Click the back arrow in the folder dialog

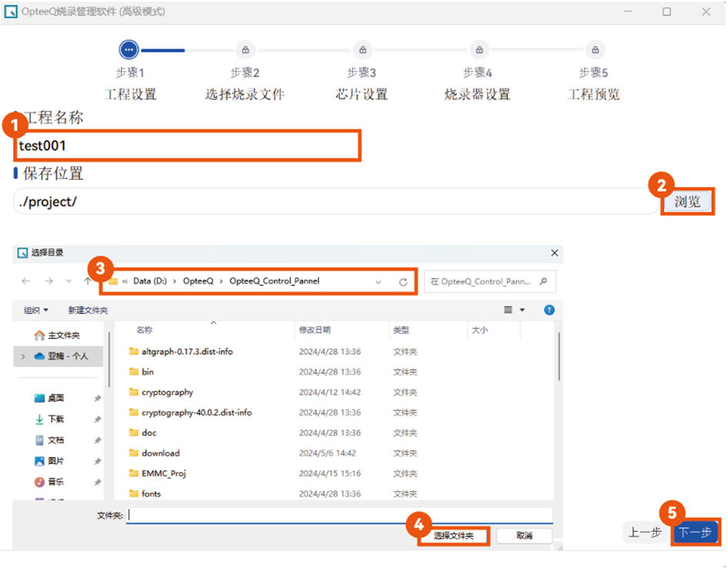(26, 282)
